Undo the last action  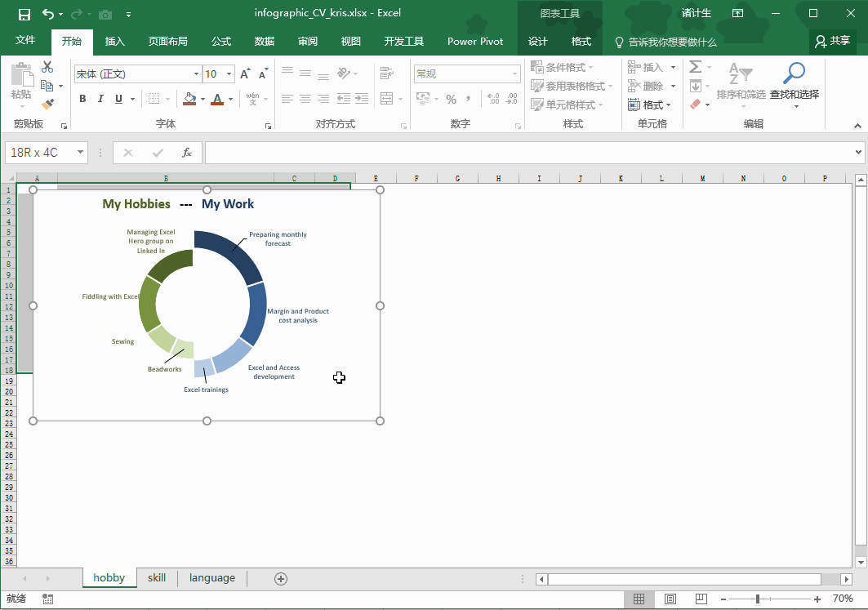[48, 15]
